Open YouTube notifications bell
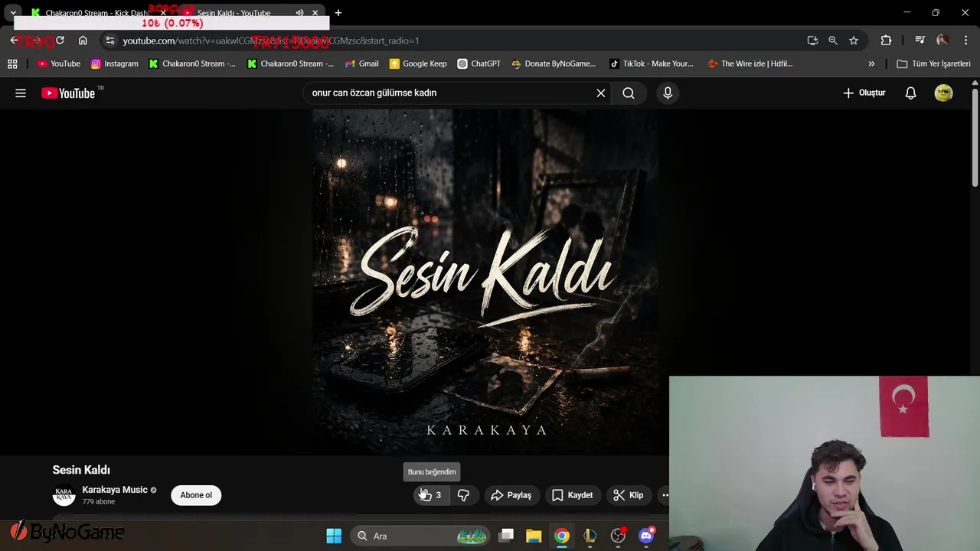This screenshot has width=980, height=551. [x=910, y=93]
